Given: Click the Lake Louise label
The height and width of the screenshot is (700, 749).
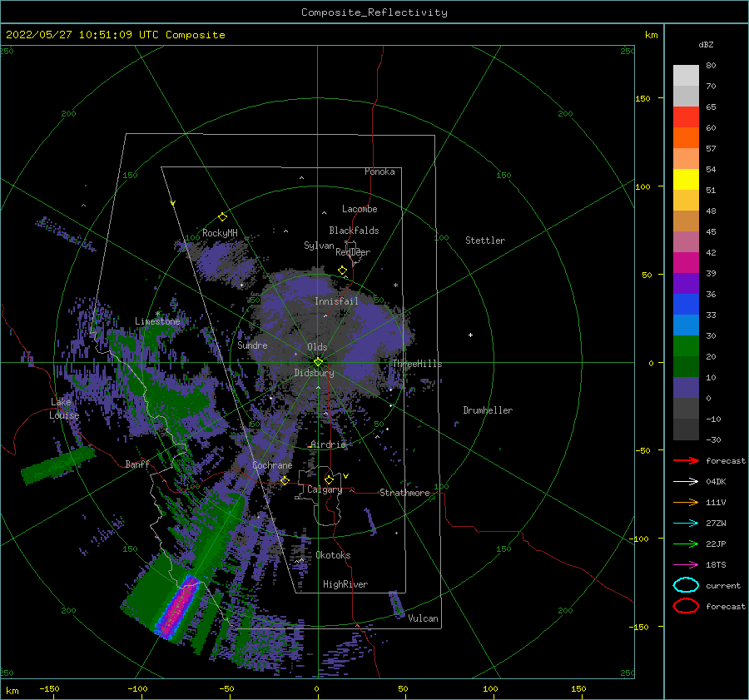Looking at the screenshot, I should click(x=64, y=409).
